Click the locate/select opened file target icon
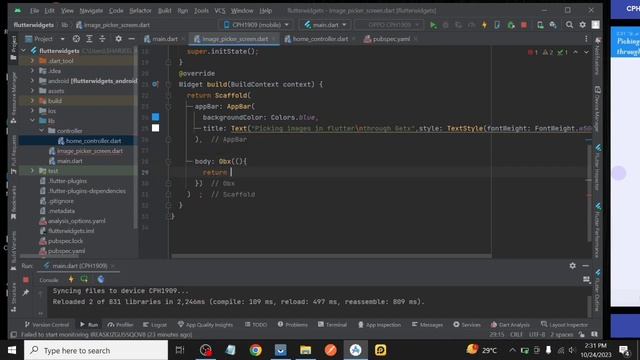640x360 pixels. coord(76,39)
